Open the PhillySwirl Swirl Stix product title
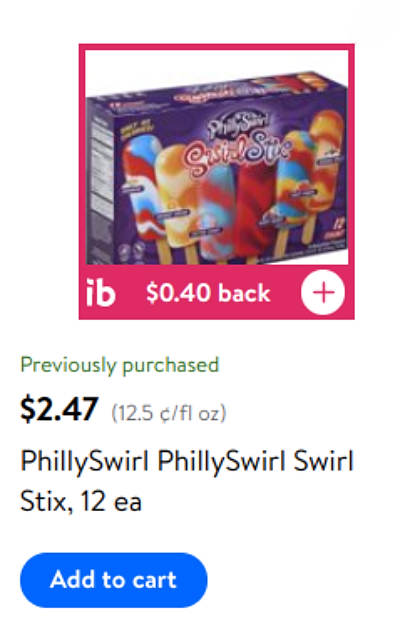Screen dimensions: 400x628 coord(187,481)
